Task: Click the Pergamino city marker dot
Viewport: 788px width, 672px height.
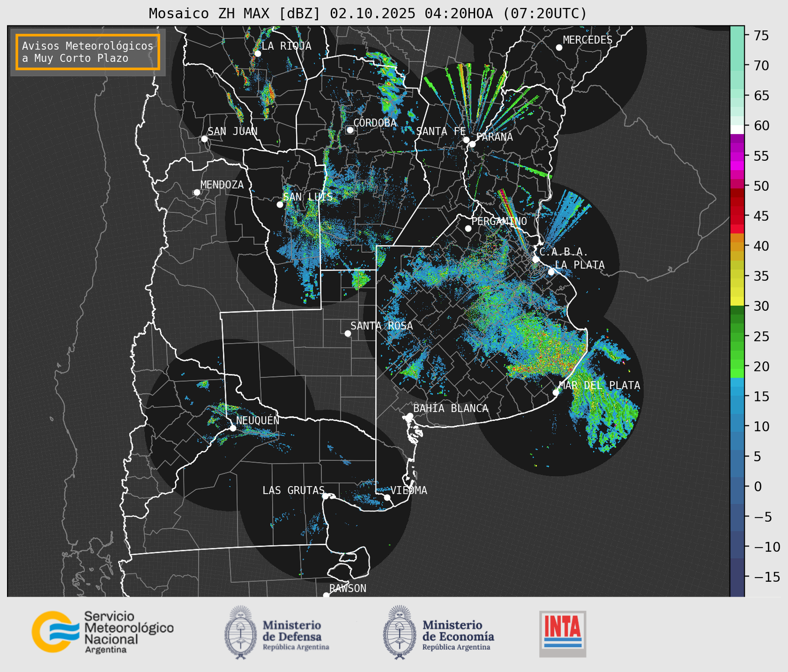Action: pyautogui.click(x=468, y=229)
